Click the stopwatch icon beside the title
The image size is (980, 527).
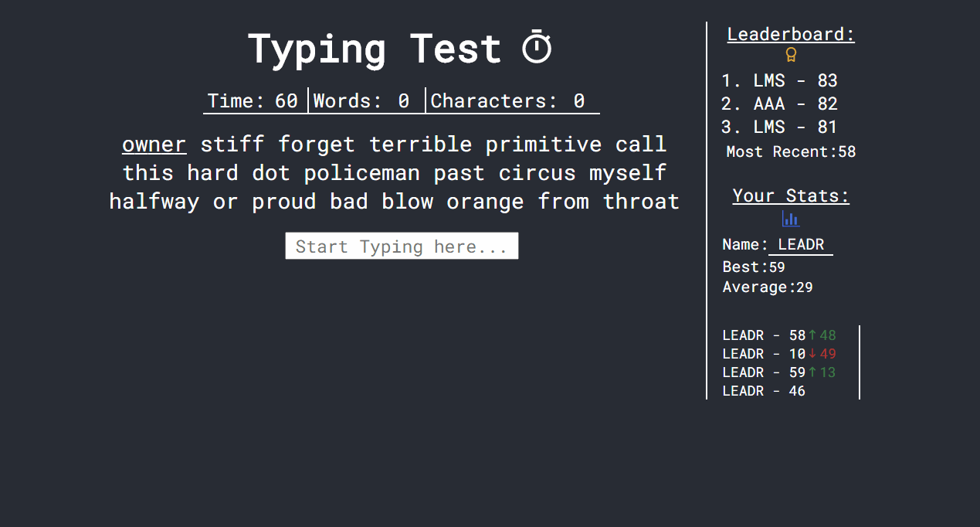click(537, 46)
